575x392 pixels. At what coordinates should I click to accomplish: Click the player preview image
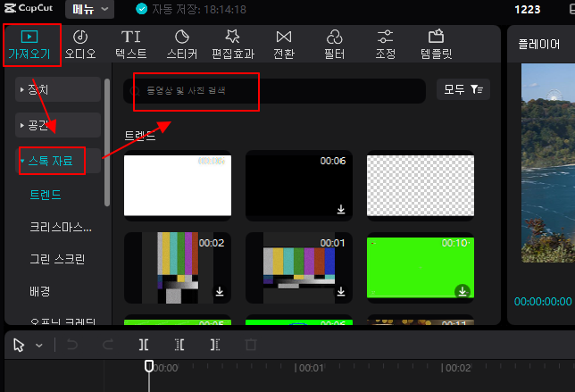point(548,163)
